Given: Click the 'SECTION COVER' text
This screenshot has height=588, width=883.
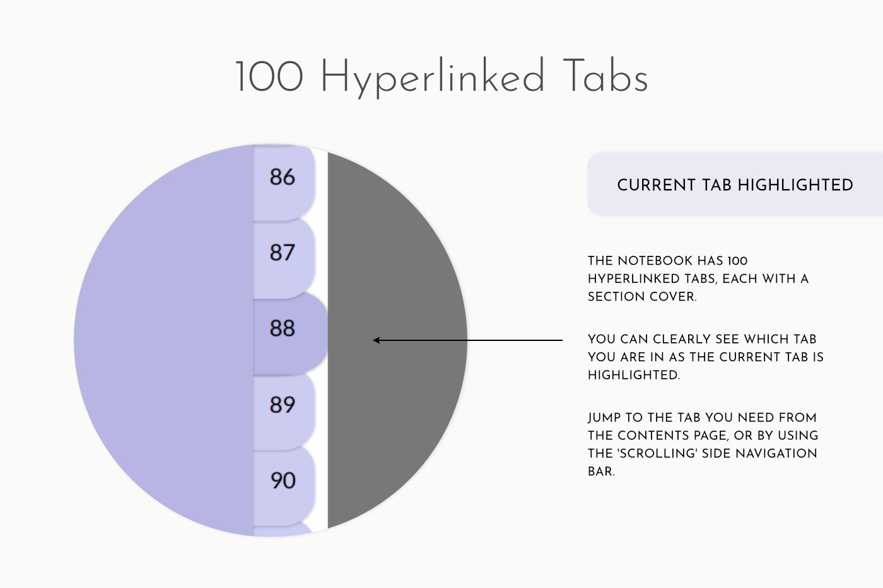Looking at the screenshot, I should [x=641, y=297].
